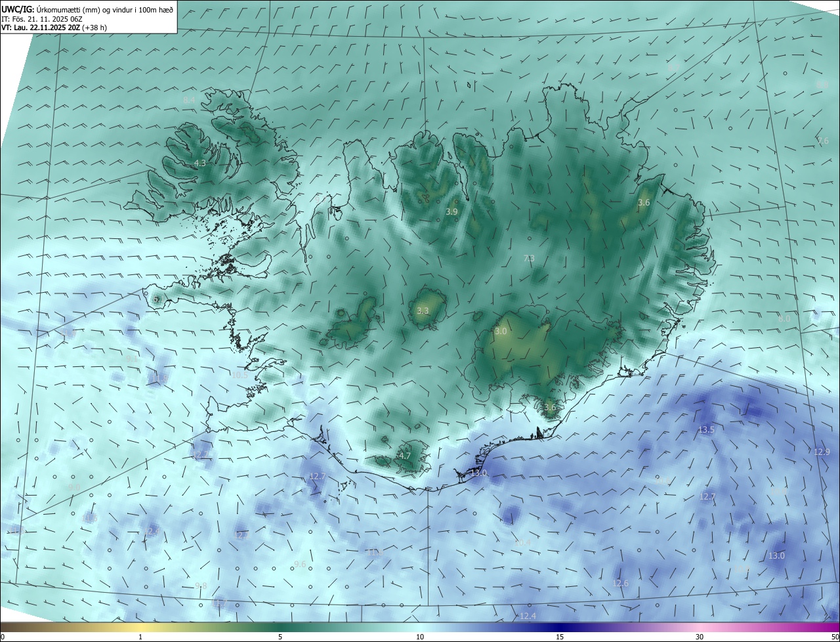Click the 4.3 value on the Westfjords

click(x=200, y=163)
